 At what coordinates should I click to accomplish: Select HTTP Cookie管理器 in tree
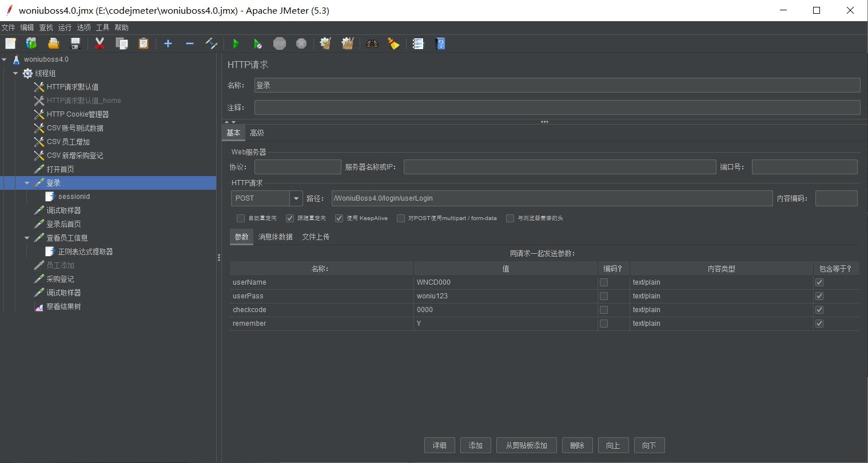tap(78, 114)
